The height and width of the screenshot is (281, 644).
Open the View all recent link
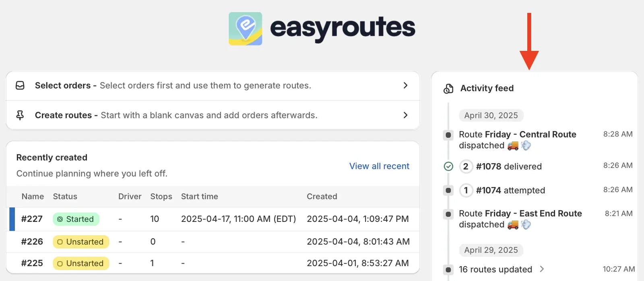coord(379,166)
